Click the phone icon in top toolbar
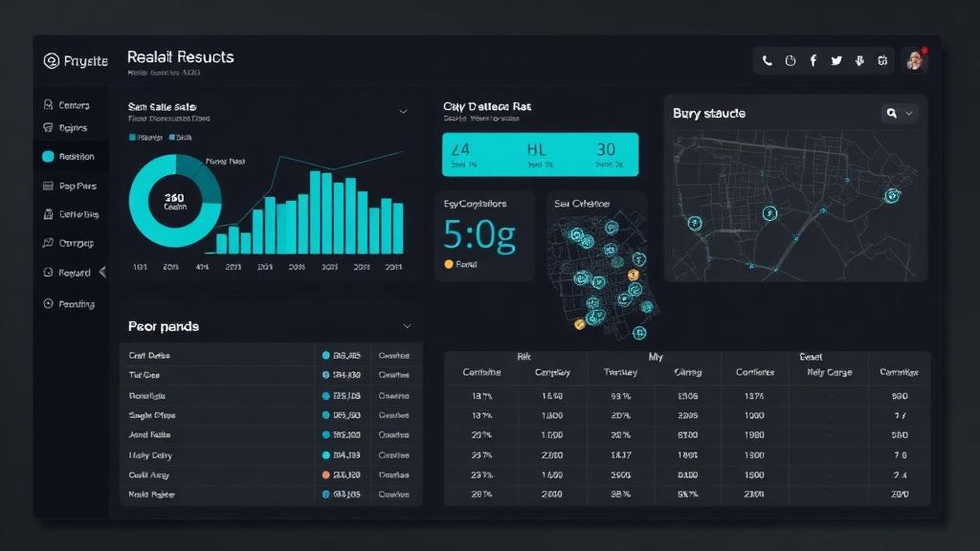This screenshot has width=980, height=551. tap(767, 60)
